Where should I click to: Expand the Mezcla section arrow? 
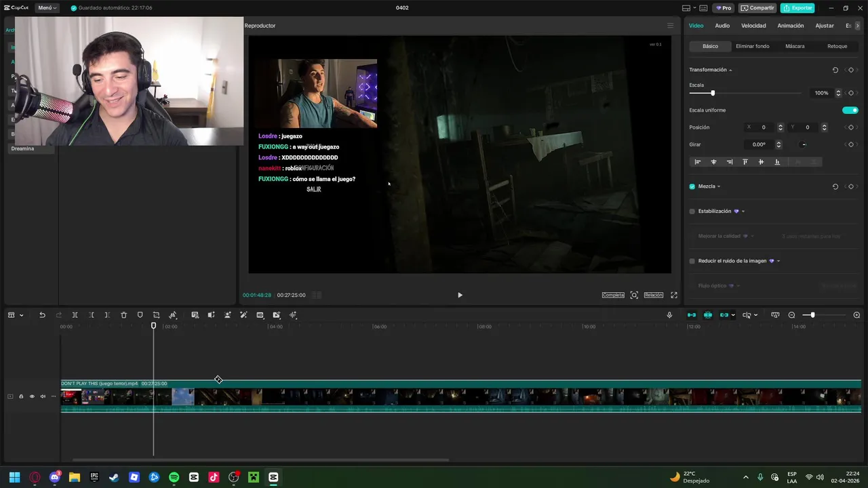(719, 186)
